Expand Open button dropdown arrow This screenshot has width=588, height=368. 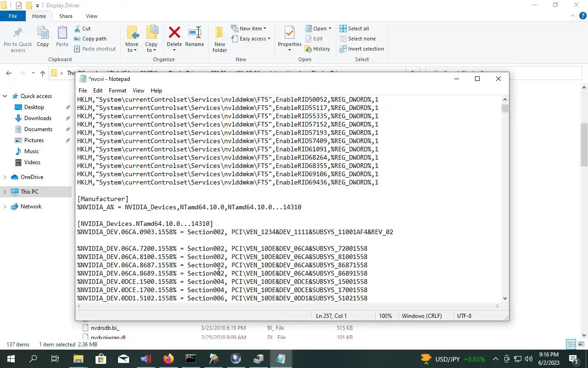(x=330, y=29)
